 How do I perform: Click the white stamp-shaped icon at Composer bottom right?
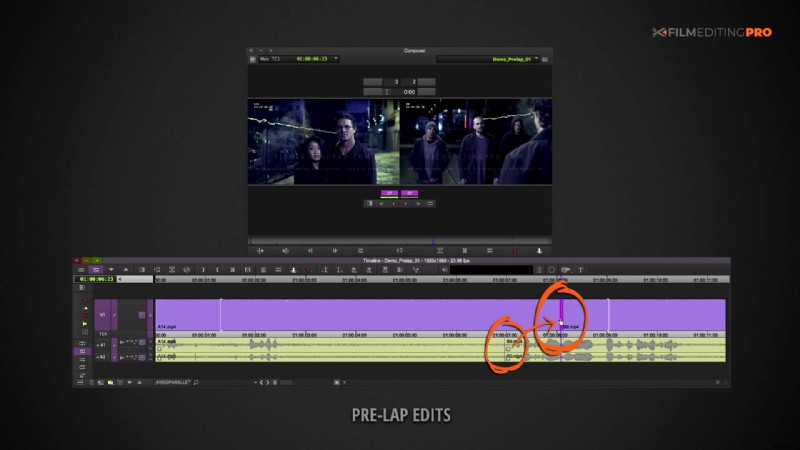(539, 251)
